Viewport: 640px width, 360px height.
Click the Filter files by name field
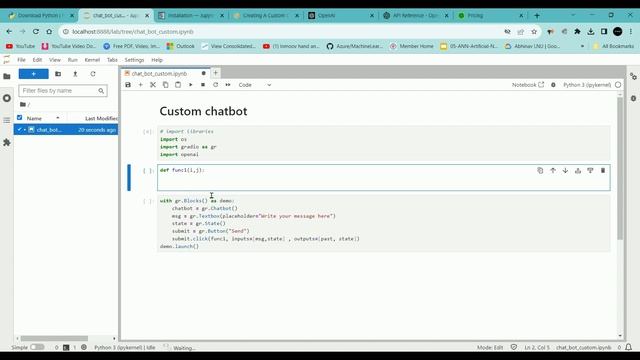click(x=63, y=91)
